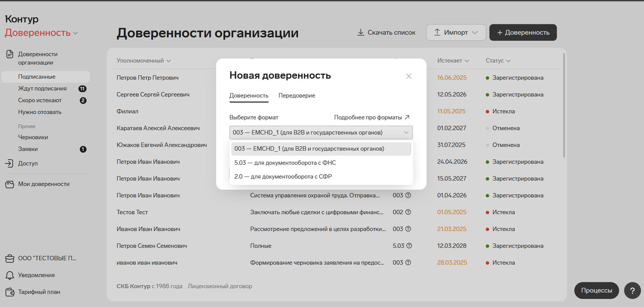Click help icon in Формирование черновика row
The image size is (644, 307).
tap(408, 263)
